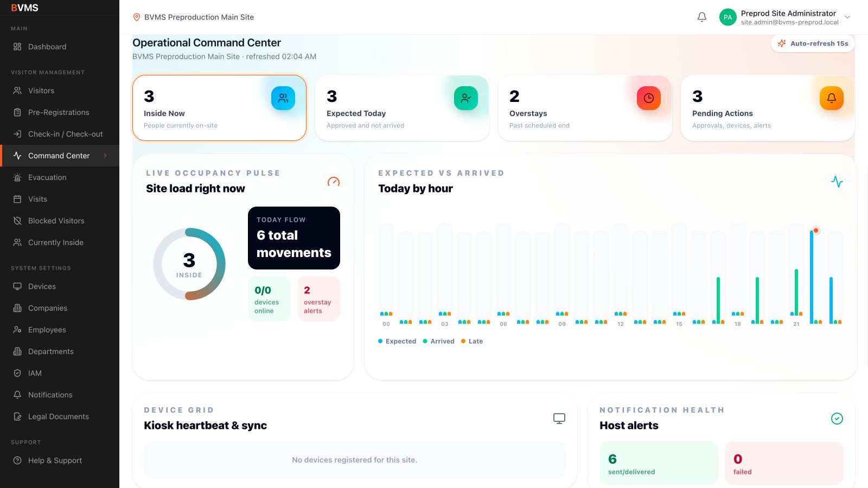Click the Overstays clock icon
Image resolution: width=868 pixels, height=488 pixels.
(x=649, y=98)
